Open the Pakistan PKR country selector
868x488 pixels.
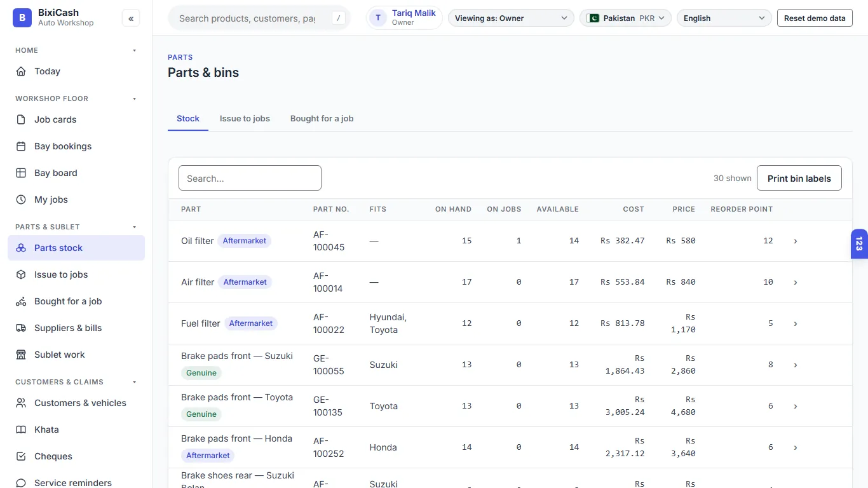pyautogui.click(x=625, y=18)
